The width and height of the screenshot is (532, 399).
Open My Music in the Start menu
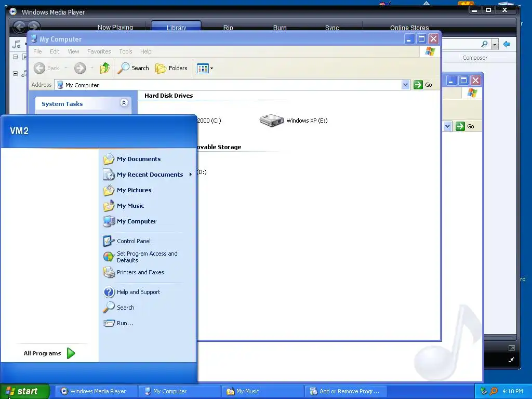pos(130,206)
